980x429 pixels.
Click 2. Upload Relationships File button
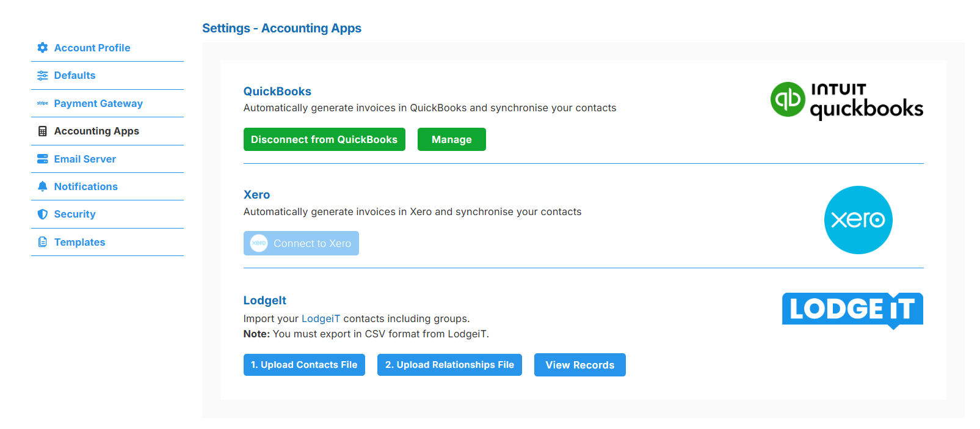pos(449,365)
